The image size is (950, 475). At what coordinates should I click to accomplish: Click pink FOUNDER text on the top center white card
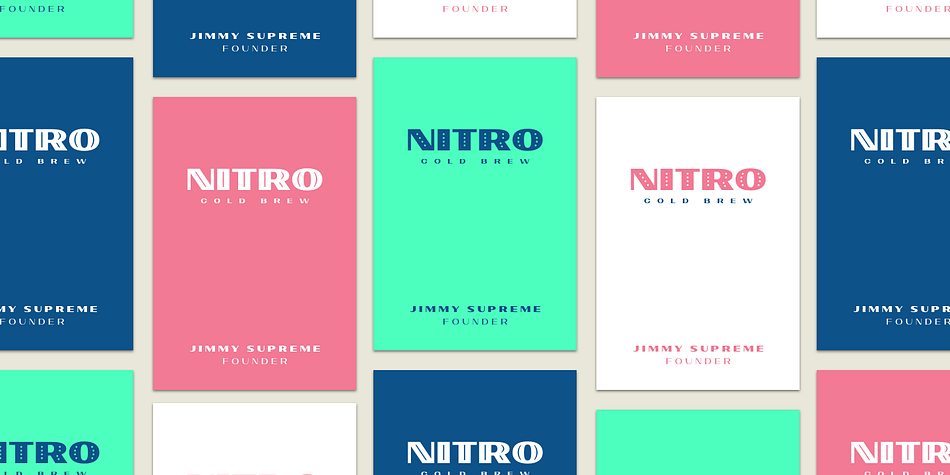(475, 9)
